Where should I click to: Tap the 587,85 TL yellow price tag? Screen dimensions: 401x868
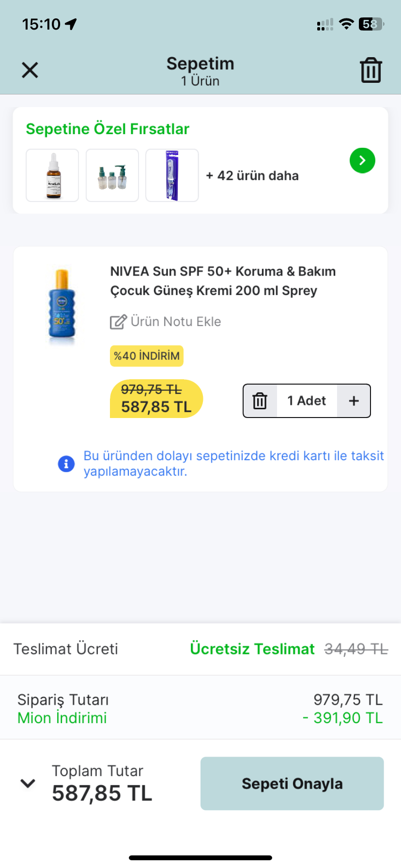coord(156,399)
